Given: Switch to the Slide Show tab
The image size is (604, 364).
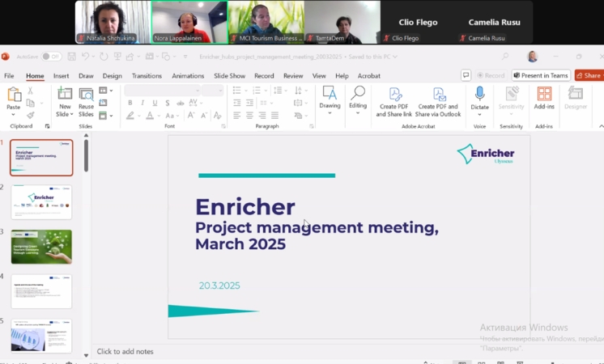Looking at the screenshot, I should tap(230, 76).
